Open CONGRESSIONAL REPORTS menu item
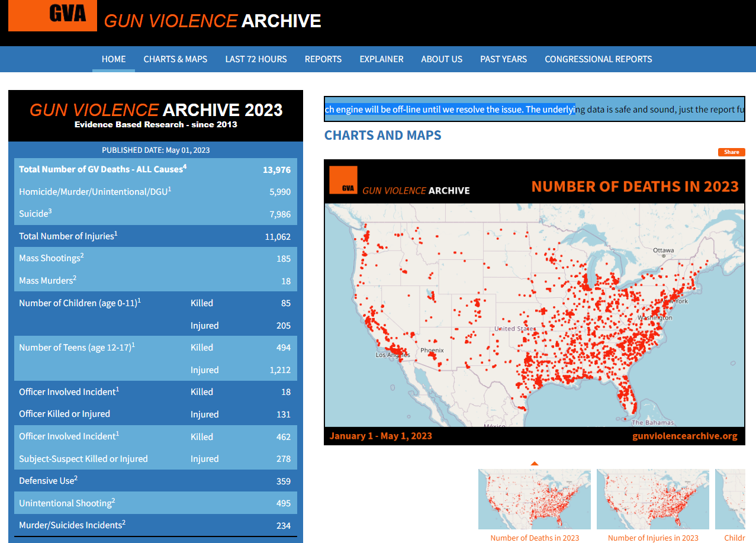The width and height of the screenshot is (756, 543). point(599,59)
